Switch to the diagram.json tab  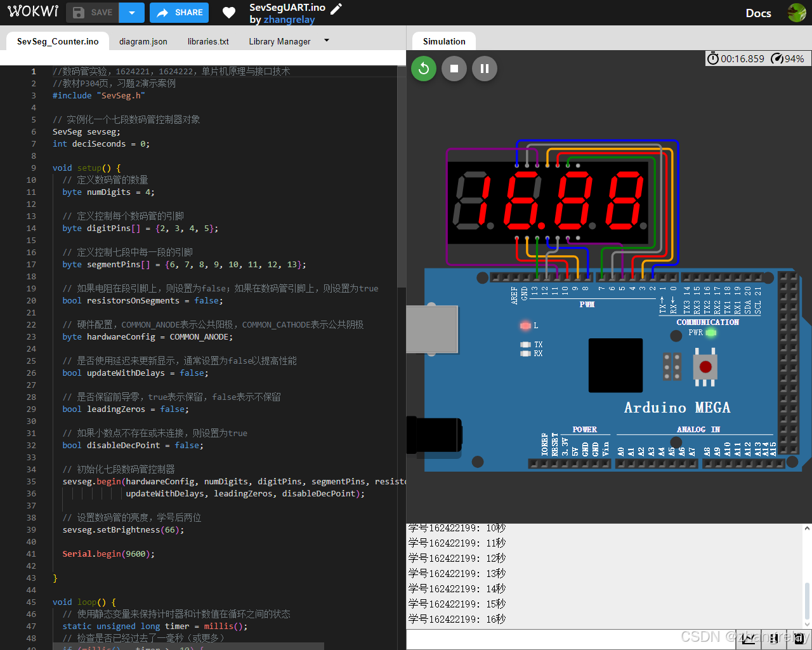[x=143, y=41]
